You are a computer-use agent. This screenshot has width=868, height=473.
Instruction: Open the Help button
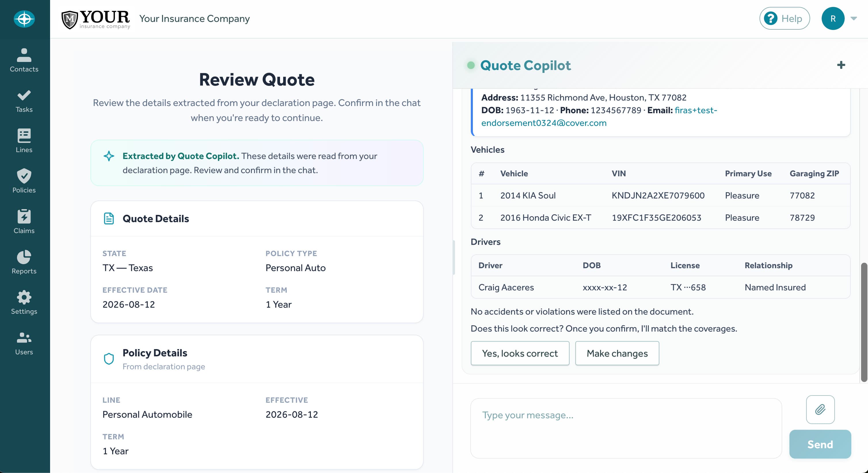[785, 18]
